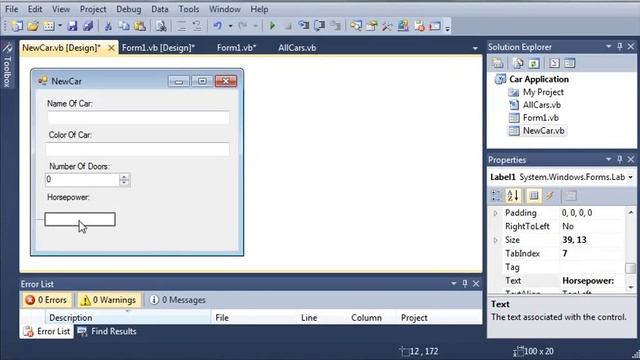Click the Uncomment Lines icon

[x=197, y=26]
